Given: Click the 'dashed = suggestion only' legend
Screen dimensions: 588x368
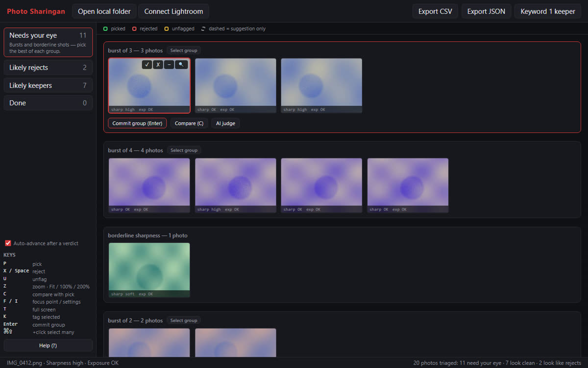Looking at the screenshot, I should [x=234, y=29].
